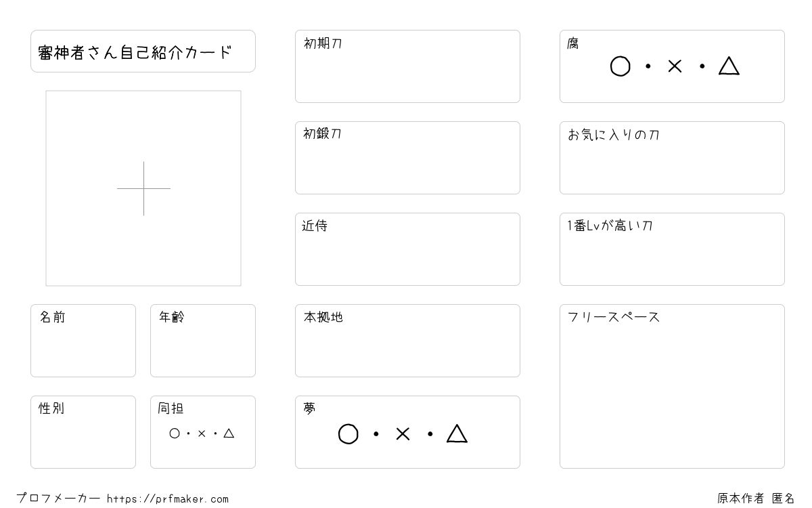Open the prfmaker.com link
The image size is (812, 508).
pos(168,499)
